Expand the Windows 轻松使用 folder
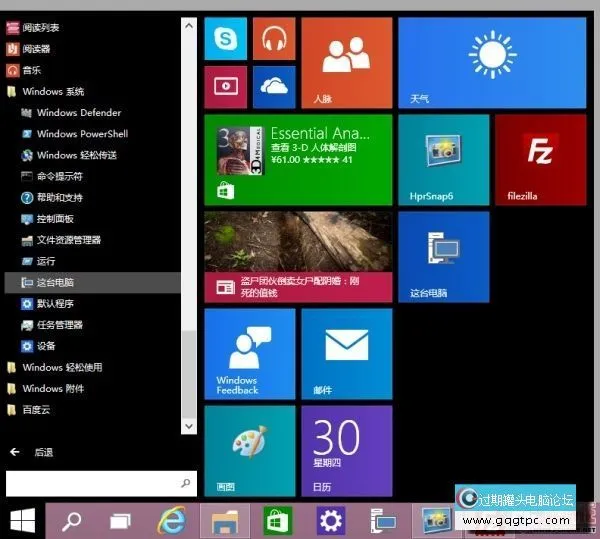The height and width of the screenshot is (539, 600). pyautogui.click(x=92, y=368)
